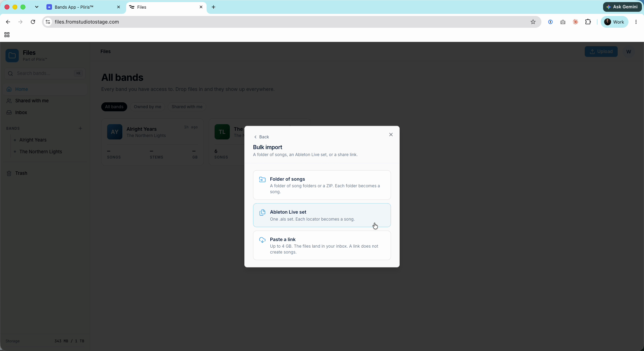Go forward in browser history

[x=20, y=22]
